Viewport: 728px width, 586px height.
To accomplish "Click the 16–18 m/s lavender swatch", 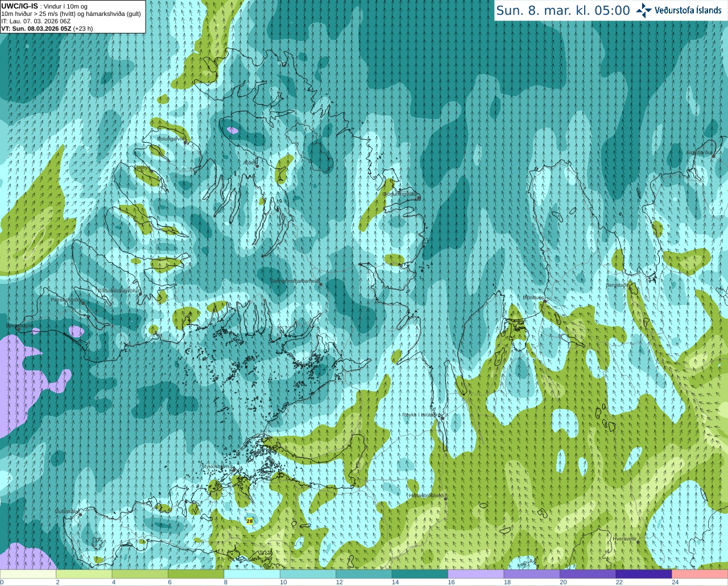I will (x=476, y=574).
